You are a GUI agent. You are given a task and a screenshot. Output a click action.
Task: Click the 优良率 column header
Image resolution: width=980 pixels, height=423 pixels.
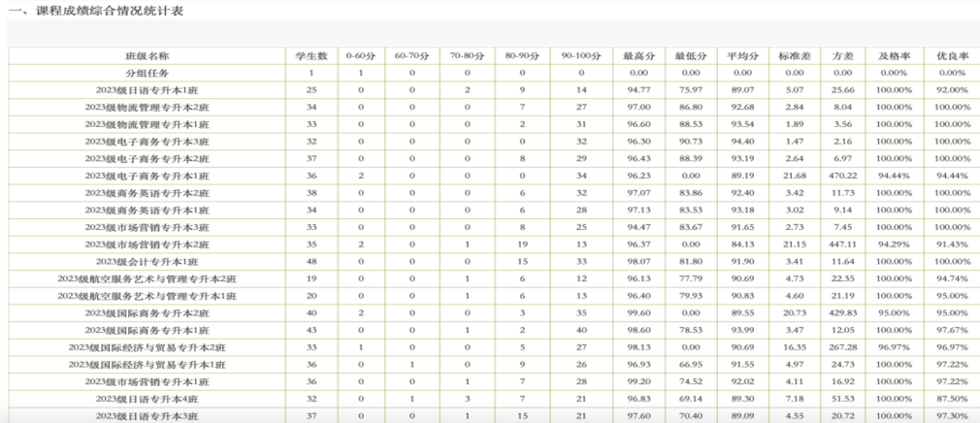coord(951,56)
